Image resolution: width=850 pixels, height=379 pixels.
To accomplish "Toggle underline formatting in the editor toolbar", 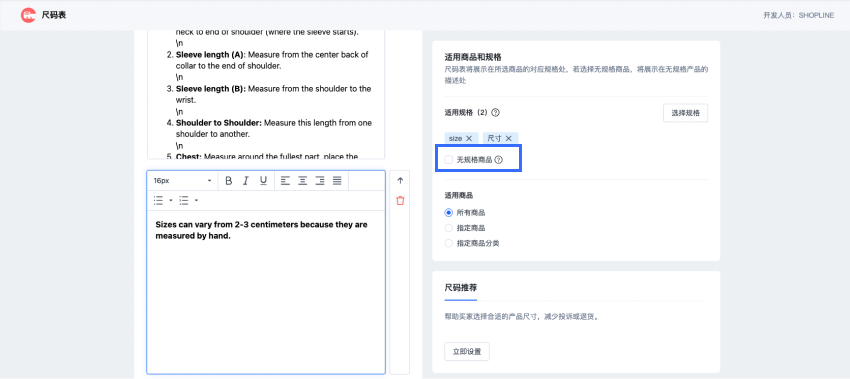I will point(263,181).
